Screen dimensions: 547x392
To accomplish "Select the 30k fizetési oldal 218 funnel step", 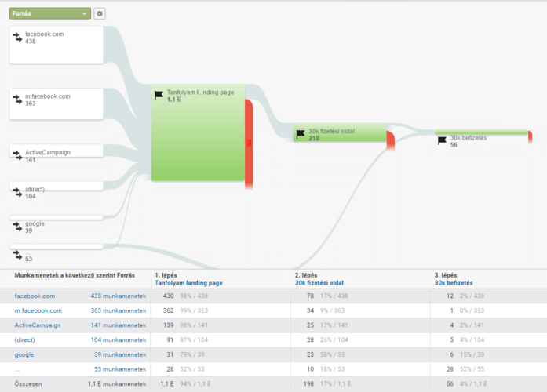I will click(340, 132).
